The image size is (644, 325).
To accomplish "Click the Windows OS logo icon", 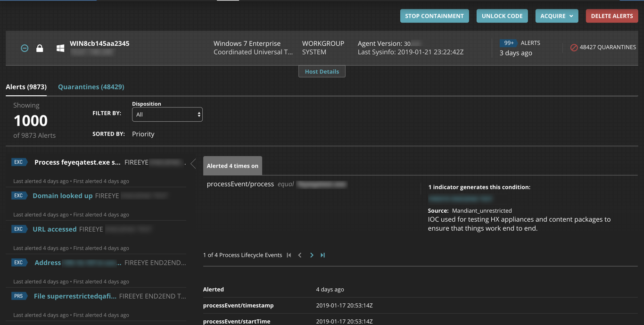I will coord(60,48).
